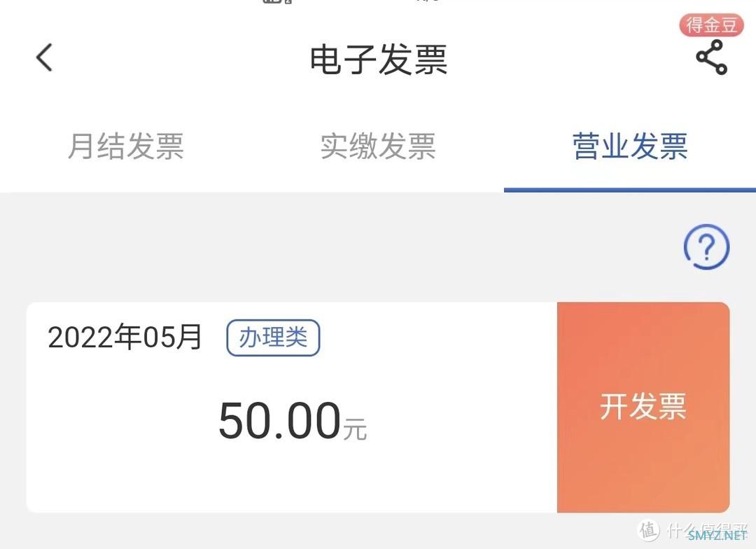Tap the share icon at top right
756x549 pixels.
click(712, 57)
